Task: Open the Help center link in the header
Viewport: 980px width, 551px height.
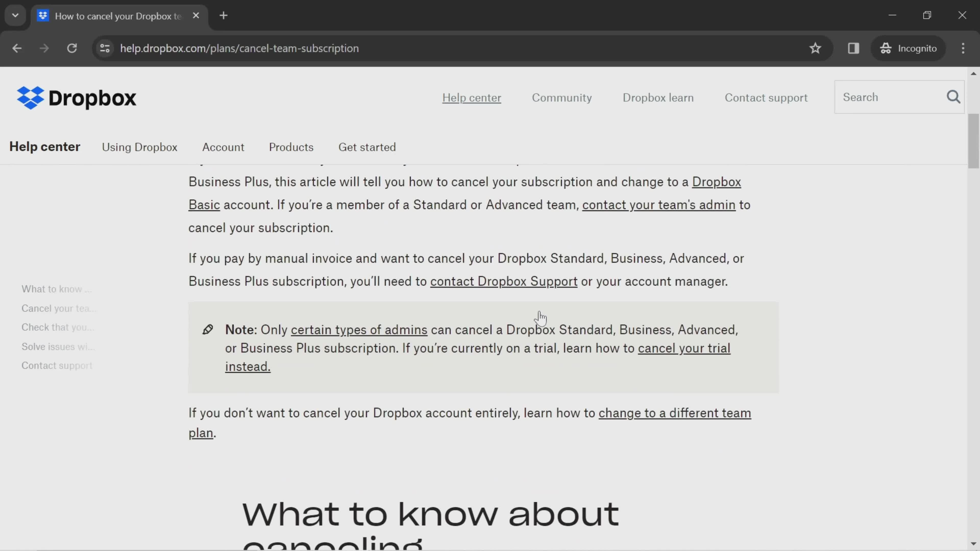Action: pos(471,98)
